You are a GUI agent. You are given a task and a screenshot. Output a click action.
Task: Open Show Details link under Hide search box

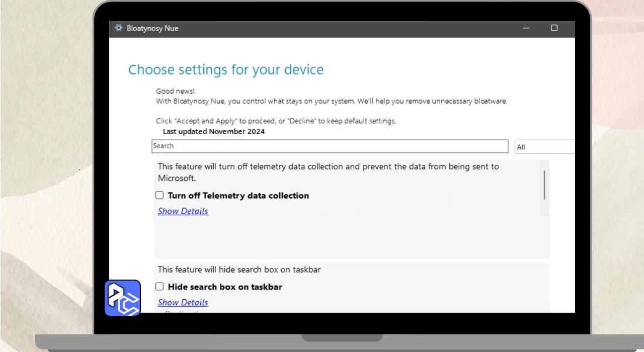click(x=183, y=302)
